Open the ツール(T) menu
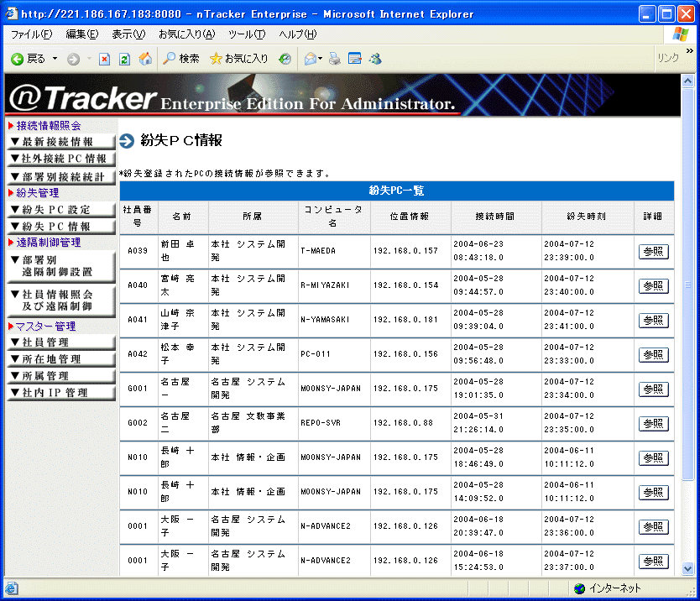 click(246, 34)
